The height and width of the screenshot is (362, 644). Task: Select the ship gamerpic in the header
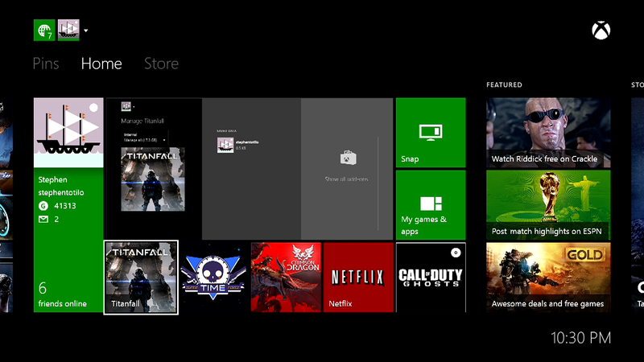point(68,30)
